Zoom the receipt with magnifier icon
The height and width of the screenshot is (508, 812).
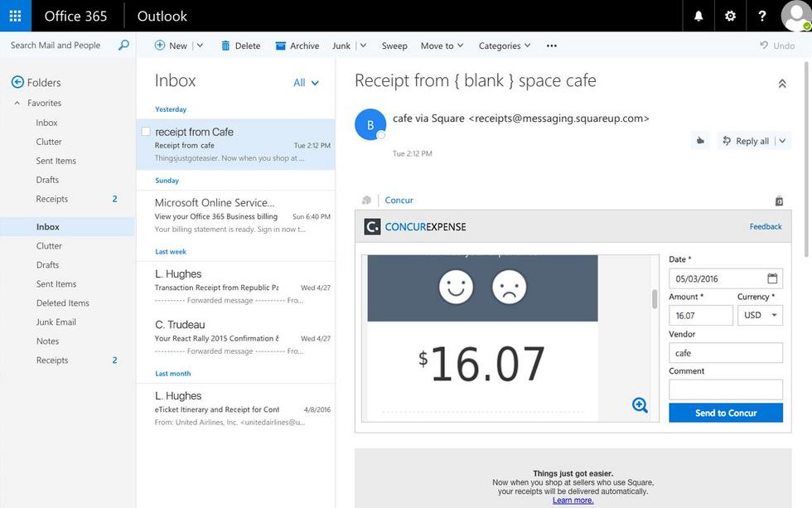[x=640, y=405]
